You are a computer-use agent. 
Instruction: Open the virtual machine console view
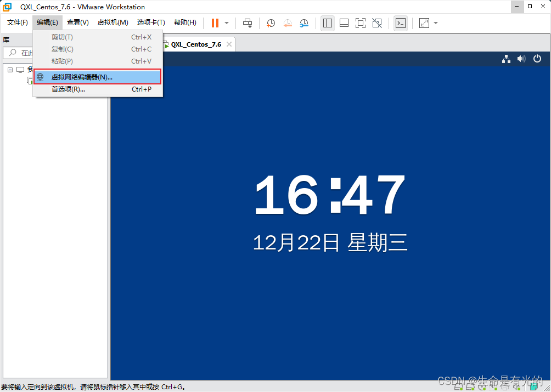click(x=401, y=23)
